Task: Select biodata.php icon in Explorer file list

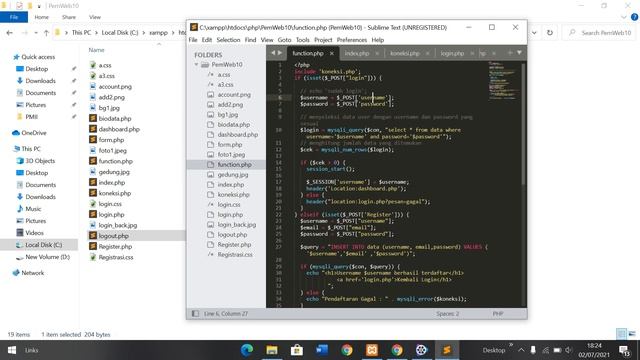Action: (93, 118)
